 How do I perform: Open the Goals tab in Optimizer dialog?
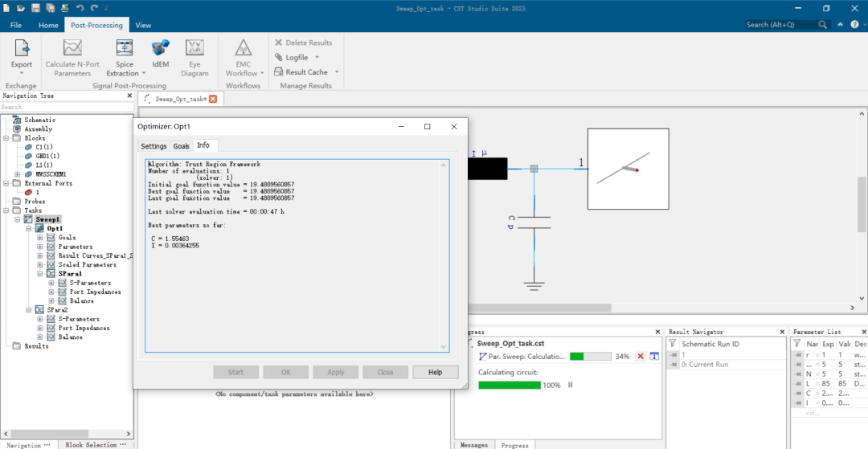coord(181,146)
